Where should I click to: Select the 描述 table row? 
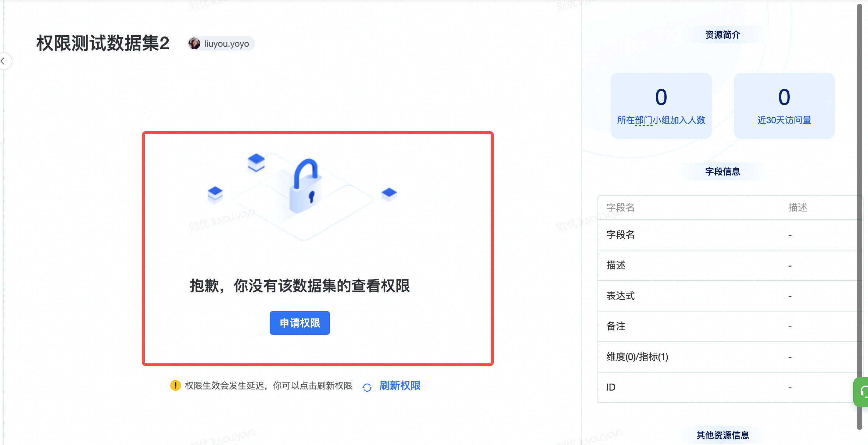coord(730,266)
